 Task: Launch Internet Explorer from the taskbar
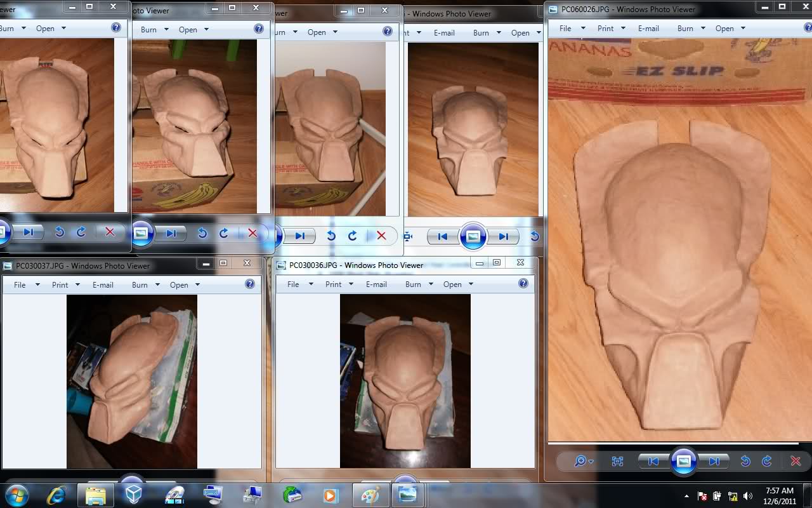click(x=56, y=495)
